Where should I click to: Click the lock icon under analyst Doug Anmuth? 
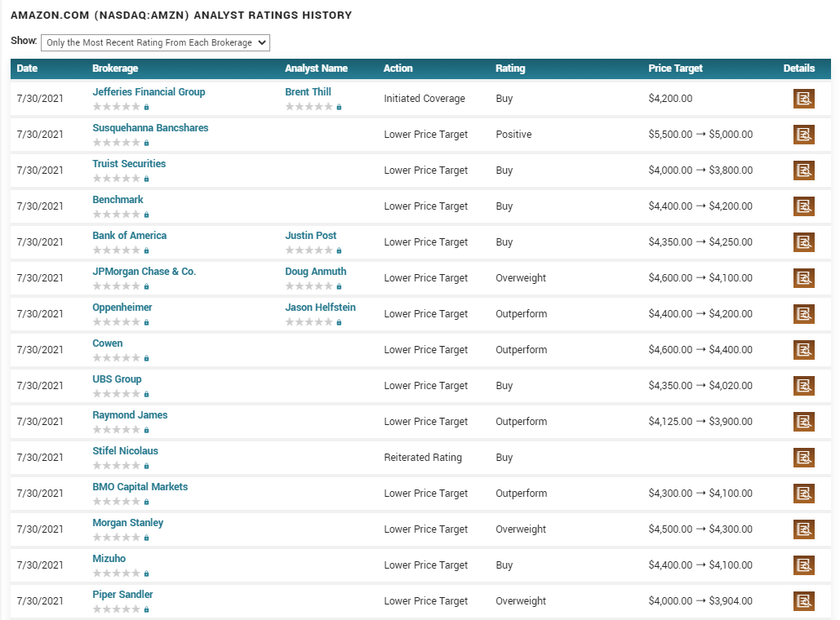[339, 286]
